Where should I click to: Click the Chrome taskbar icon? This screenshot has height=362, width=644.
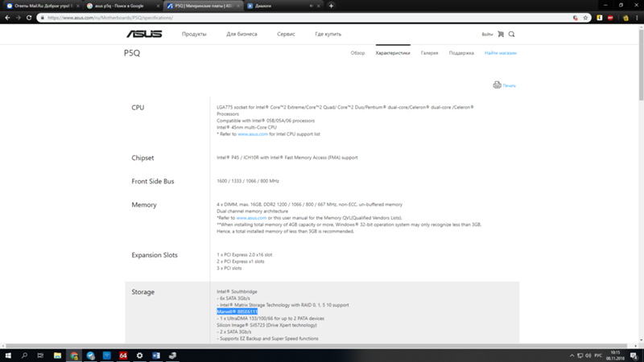point(74,356)
